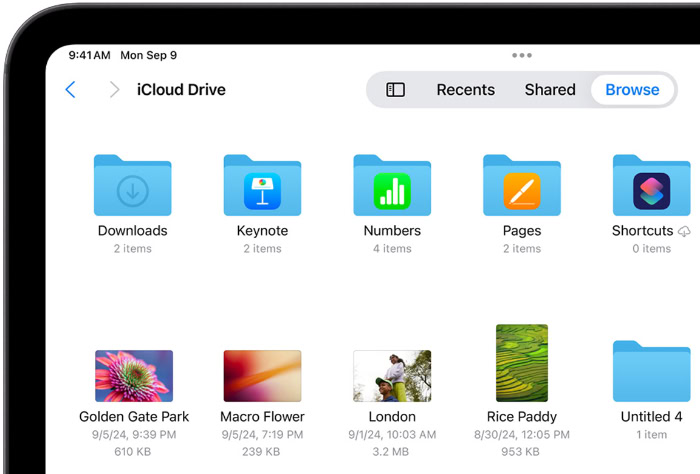Tap the three-dot multitasking menu at top

coord(522,55)
